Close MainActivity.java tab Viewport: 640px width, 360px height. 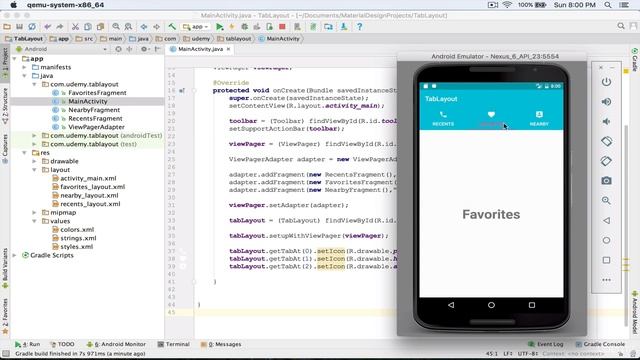(x=229, y=49)
